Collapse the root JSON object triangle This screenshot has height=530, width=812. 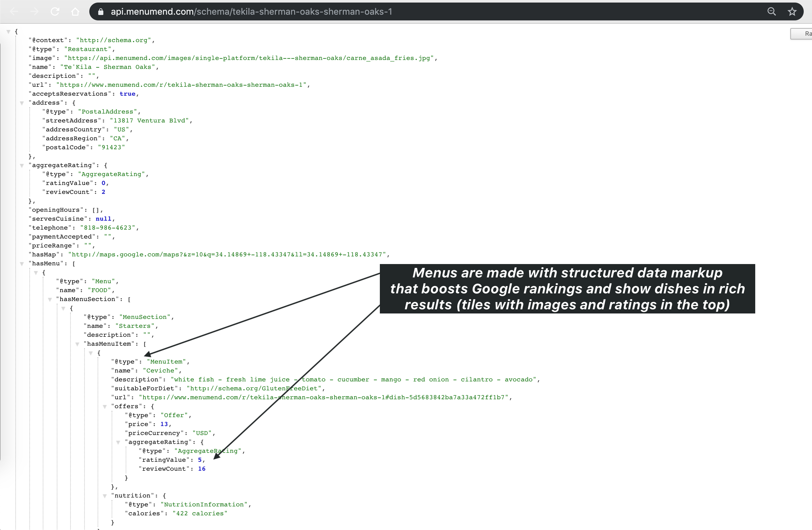pyautogui.click(x=9, y=32)
